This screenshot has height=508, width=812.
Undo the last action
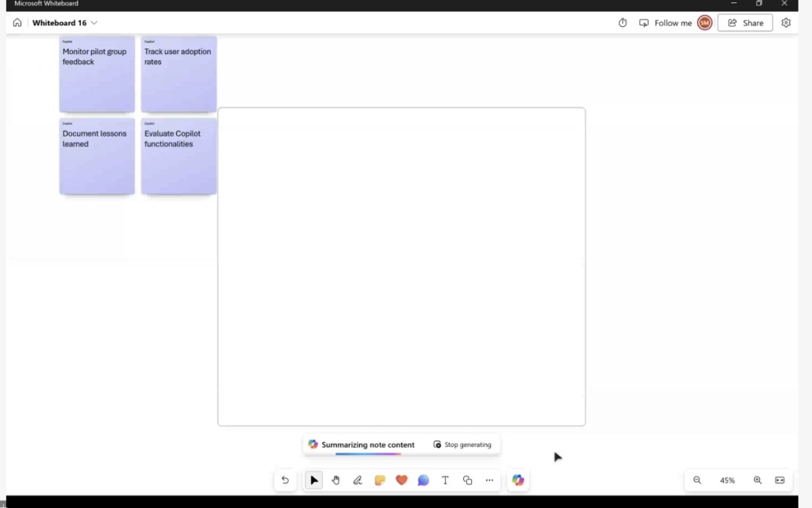(285, 480)
